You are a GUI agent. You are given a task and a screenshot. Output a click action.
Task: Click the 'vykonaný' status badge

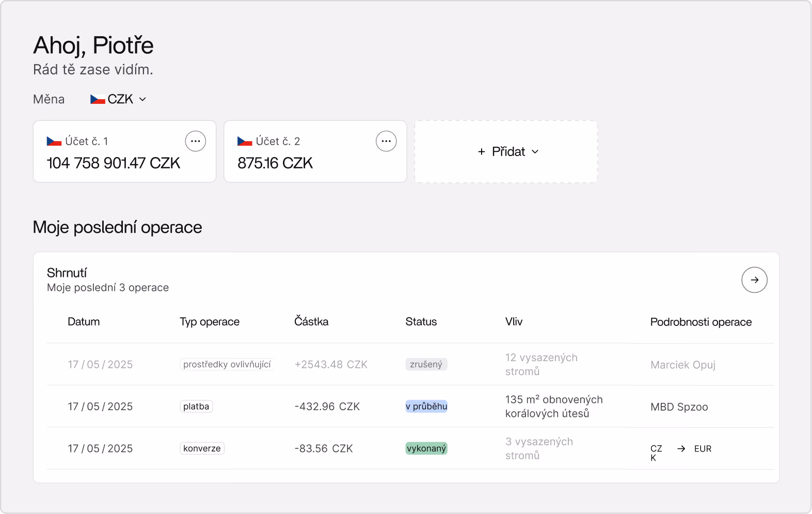(x=426, y=448)
